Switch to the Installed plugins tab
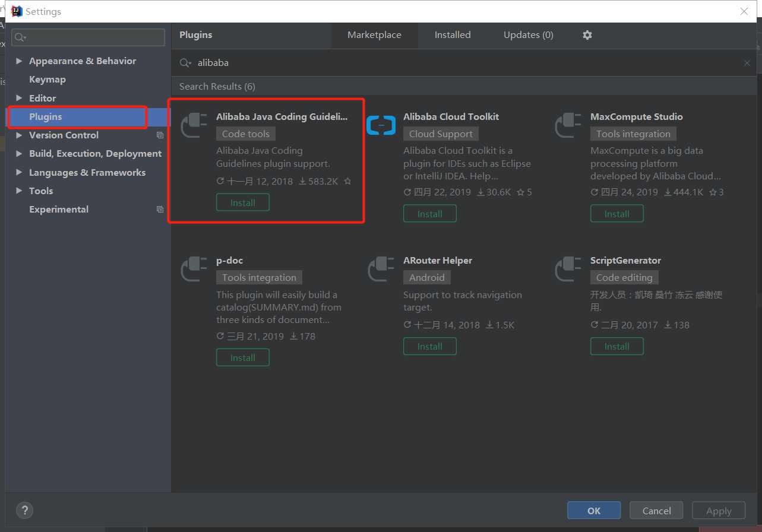Viewport: 762px width, 532px height. coord(453,35)
